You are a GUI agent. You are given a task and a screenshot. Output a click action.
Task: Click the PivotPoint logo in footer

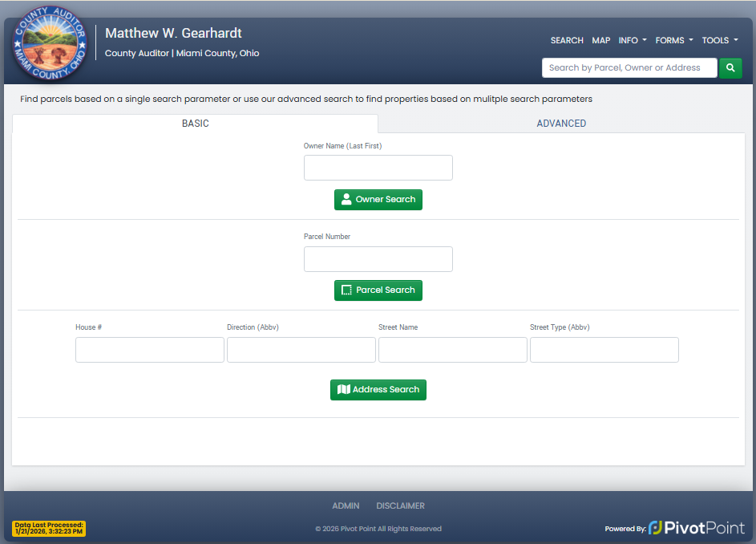coord(696,528)
